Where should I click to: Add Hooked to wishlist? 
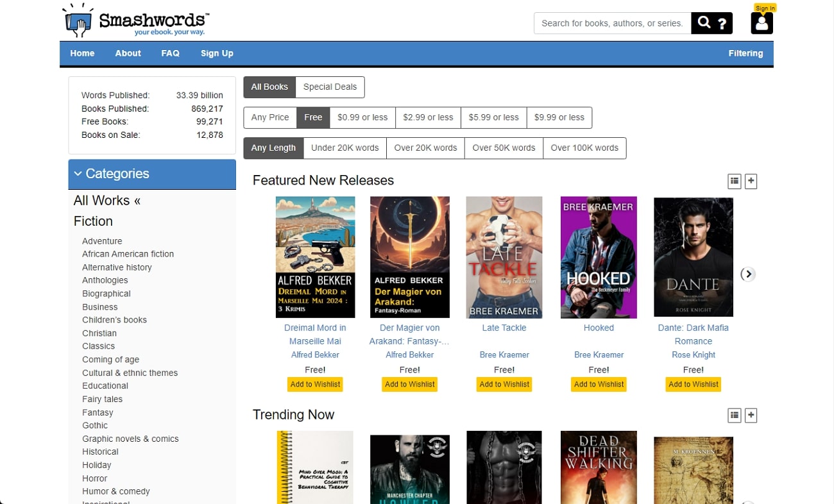[599, 384]
